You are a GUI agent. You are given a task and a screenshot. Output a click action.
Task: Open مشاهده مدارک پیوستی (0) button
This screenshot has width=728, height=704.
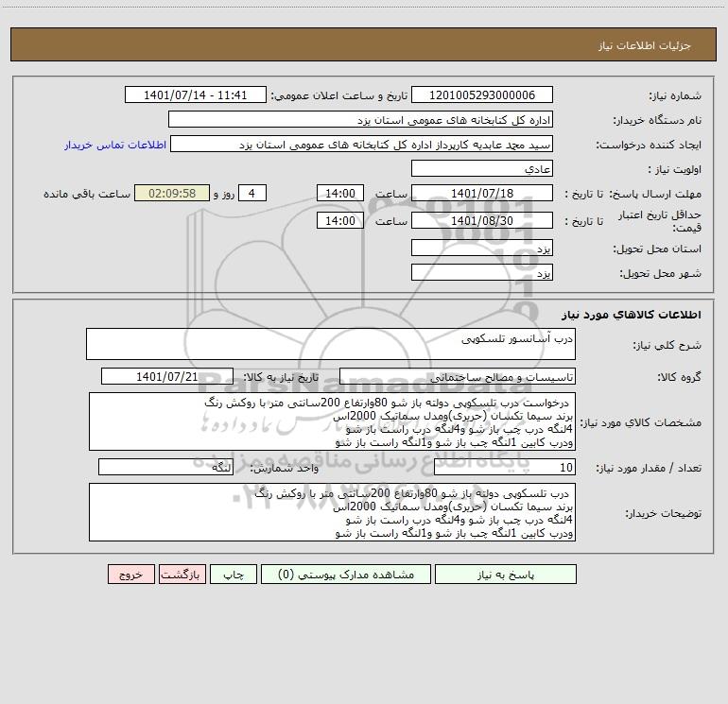coord(346,575)
